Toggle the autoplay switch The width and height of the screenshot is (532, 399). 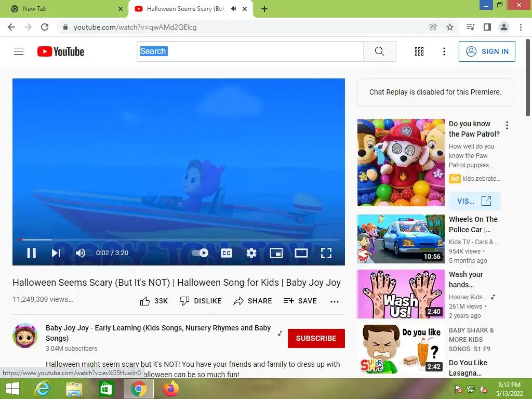(200, 253)
